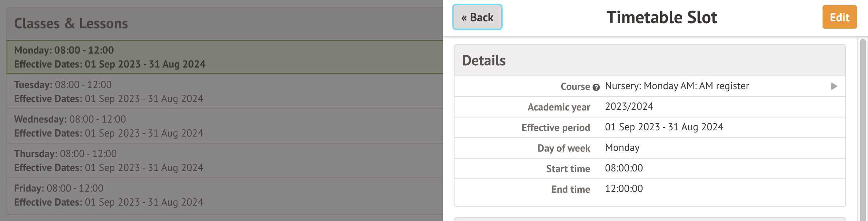Click the 2023/2024 academic year value
This screenshot has width=868, height=221.
click(629, 106)
